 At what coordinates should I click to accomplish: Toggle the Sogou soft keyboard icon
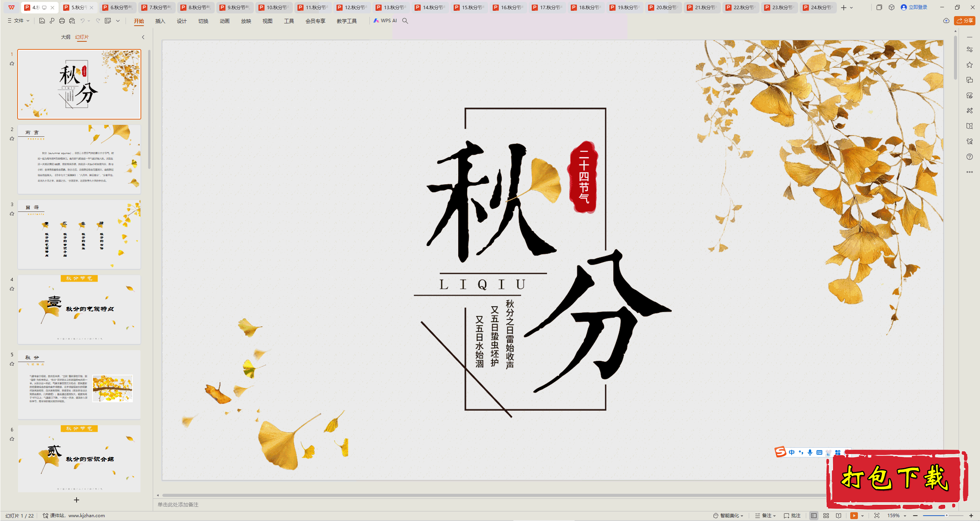[x=819, y=452]
